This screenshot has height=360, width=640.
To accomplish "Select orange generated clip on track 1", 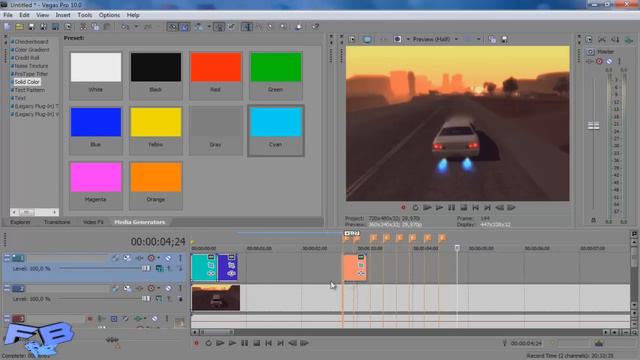I will (x=355, y=267).
